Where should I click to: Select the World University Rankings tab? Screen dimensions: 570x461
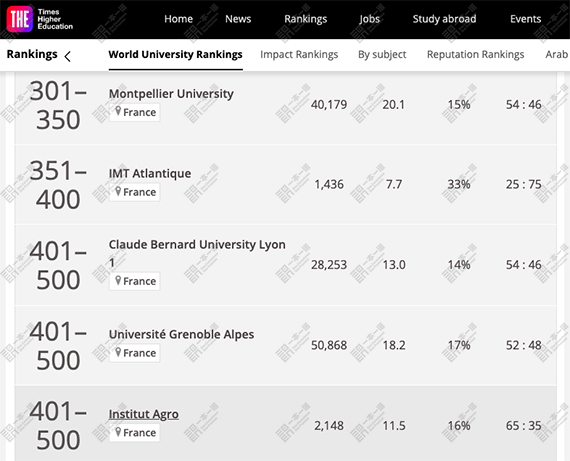(x=176, y=55)
